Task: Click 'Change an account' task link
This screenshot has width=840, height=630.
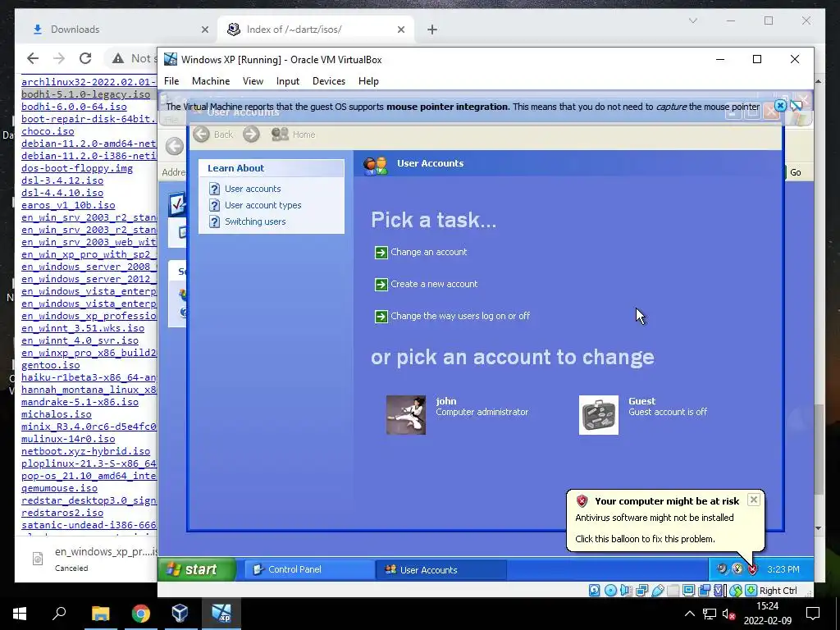Action: click(428, 252)
